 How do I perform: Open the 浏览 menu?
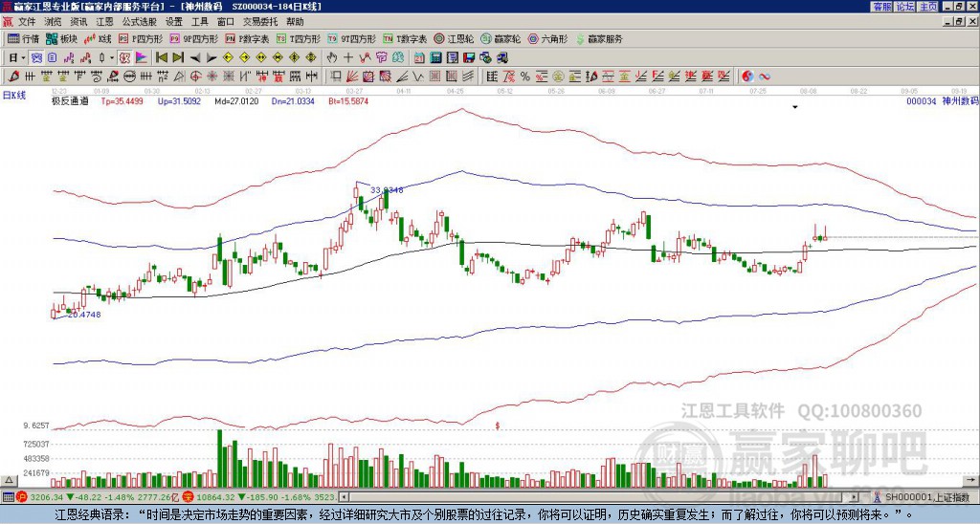pos(54,22)
